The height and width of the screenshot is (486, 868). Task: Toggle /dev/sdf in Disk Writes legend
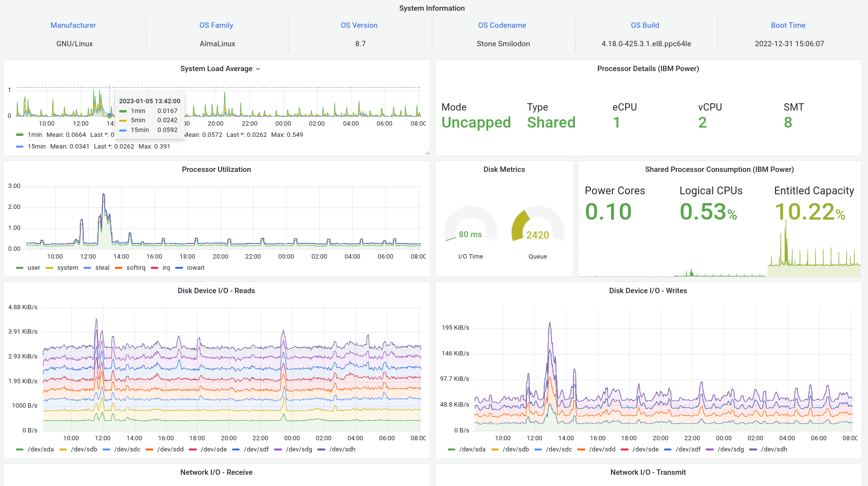(688, 449)
